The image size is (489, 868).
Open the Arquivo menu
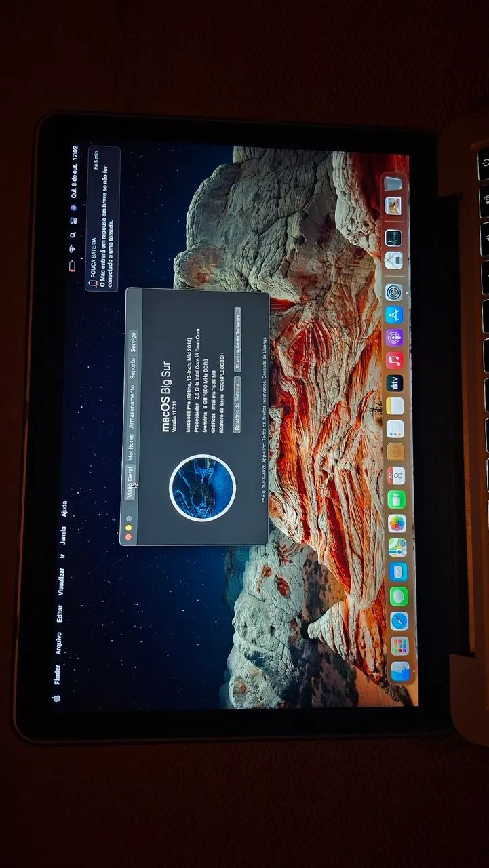[58, 644]
